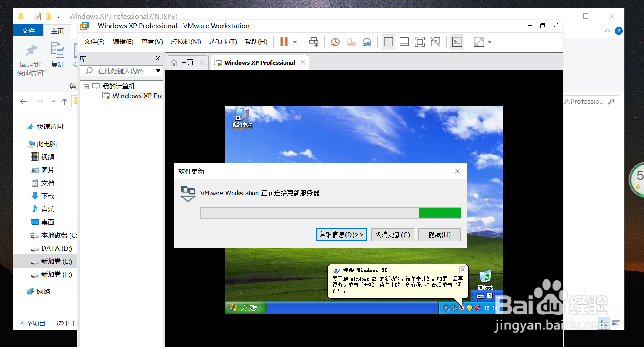Open Explorer recent locations dropdown chevron
This screenshot has height=347, width=644.
[53, 102]
